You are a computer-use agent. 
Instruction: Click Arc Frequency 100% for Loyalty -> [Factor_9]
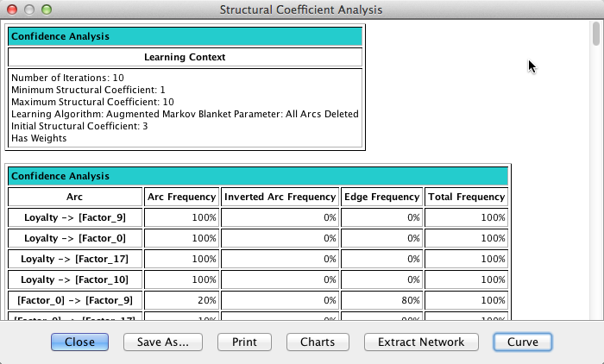[x=182, y=217]
